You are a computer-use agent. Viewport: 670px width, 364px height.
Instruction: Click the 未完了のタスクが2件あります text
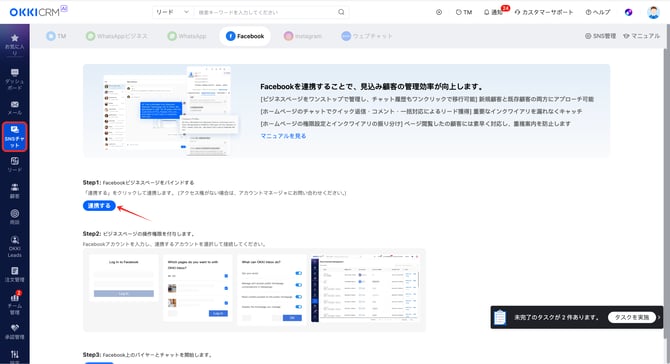coord(556,317)
